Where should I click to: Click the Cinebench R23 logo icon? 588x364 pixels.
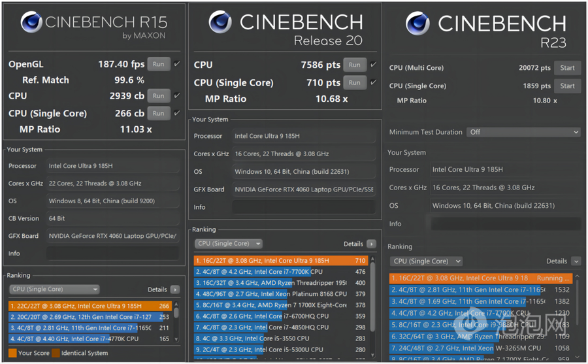point(418,24)
